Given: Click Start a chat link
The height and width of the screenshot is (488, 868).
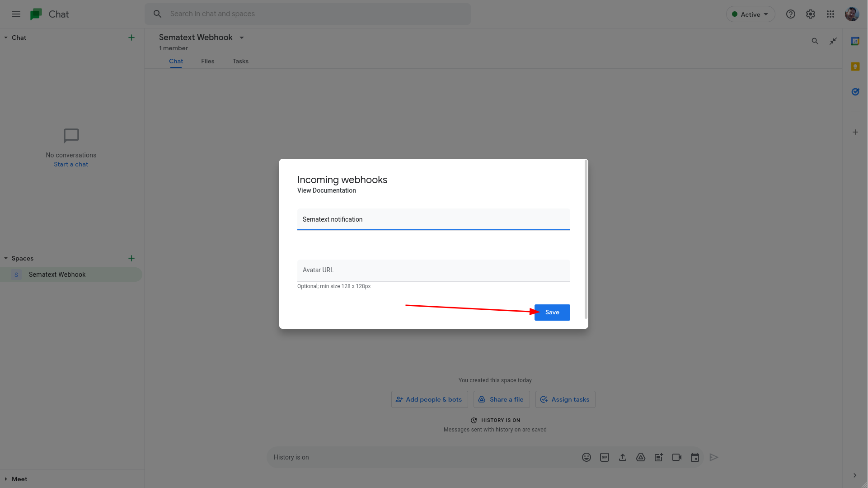Looking at the screenshot, I should coord(71,164).
